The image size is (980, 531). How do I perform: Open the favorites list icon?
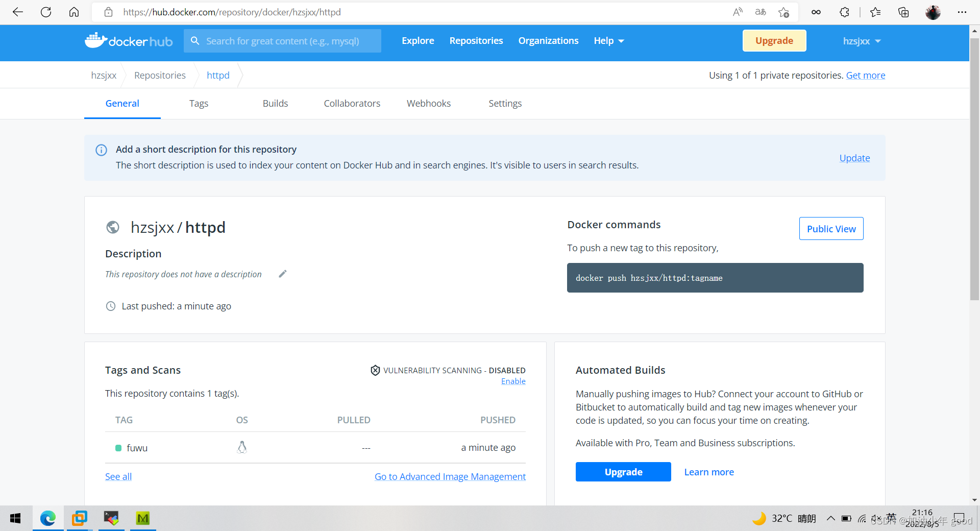click(875, 12)
